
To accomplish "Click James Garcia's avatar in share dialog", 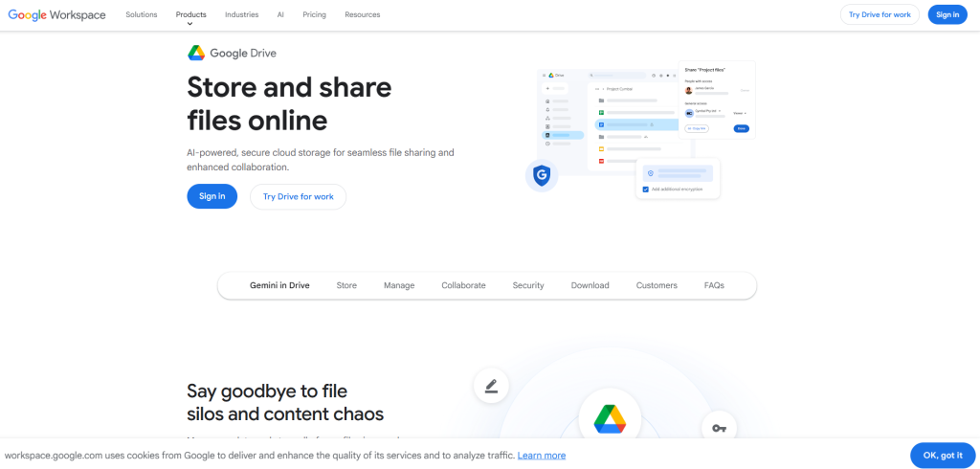I will coord(689,91).
